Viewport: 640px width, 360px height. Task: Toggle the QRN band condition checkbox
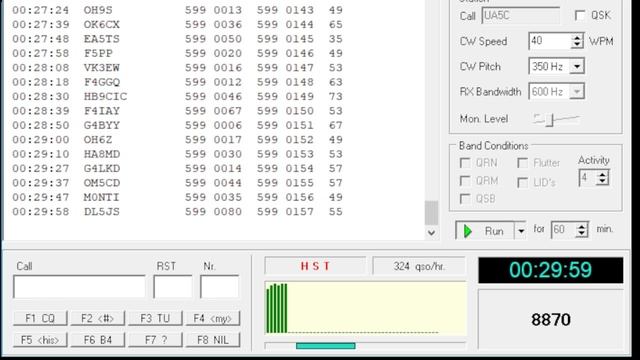tap(465, 163)
